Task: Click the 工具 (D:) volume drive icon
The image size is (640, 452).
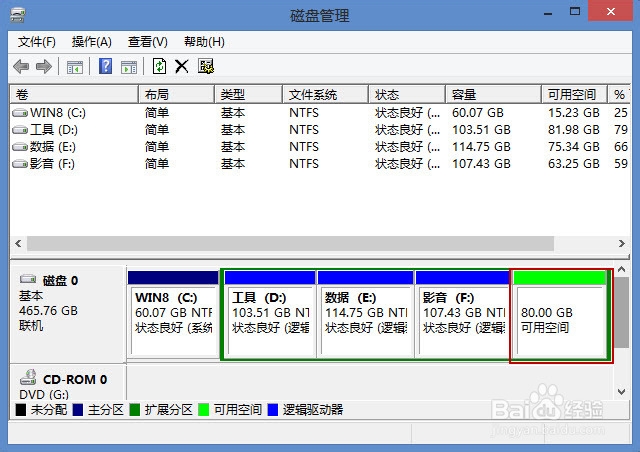Action: click(x=20, y=130)
